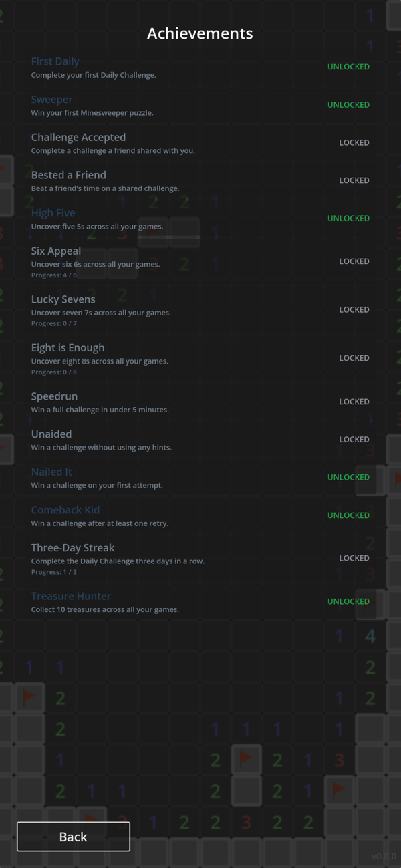Click the LOCKED status beside Speedrun
Image resolution: width=401 pixels, height=868 pixels.
354,402
